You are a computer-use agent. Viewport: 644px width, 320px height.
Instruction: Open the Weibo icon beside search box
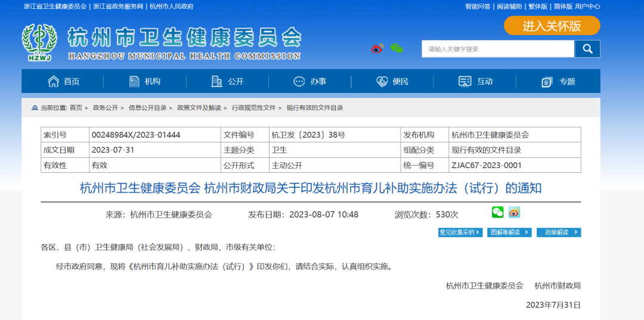pos(377,48)
